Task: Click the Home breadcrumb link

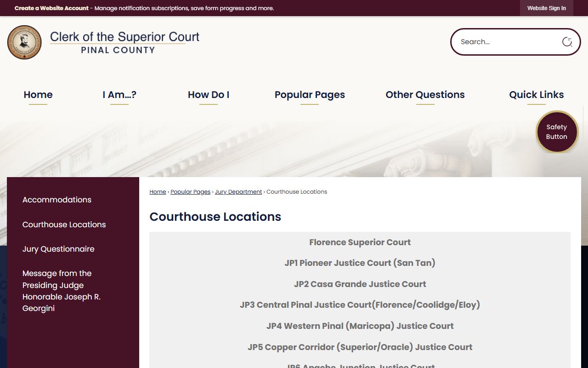Action: point(158,192)
